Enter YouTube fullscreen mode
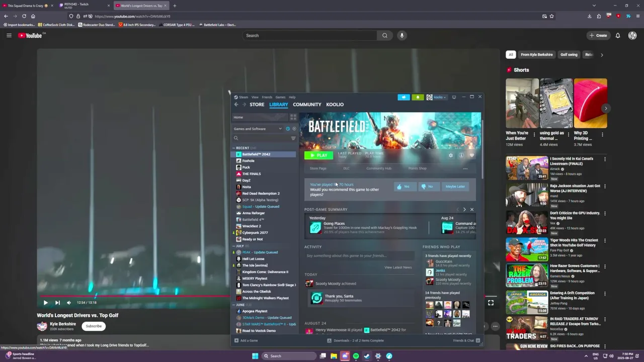 click(491, 303)
